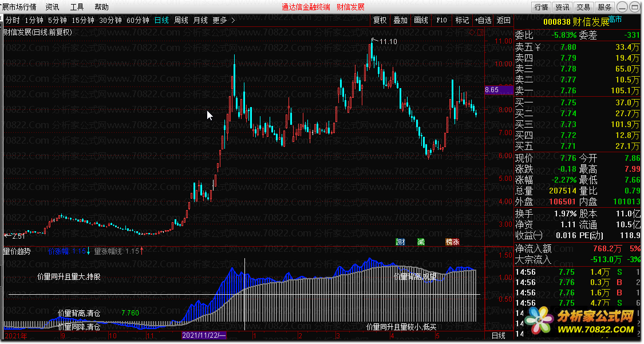Click the 服务 service button

[x=604, y=7]
